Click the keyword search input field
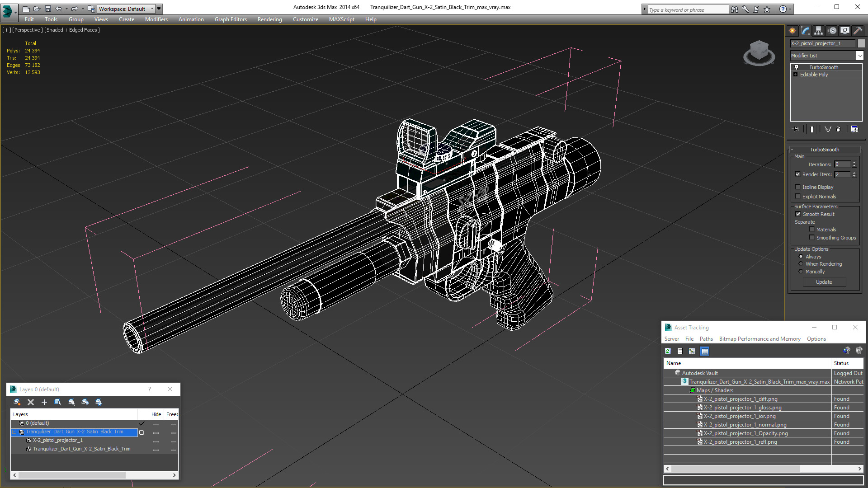 click(688, 9)
